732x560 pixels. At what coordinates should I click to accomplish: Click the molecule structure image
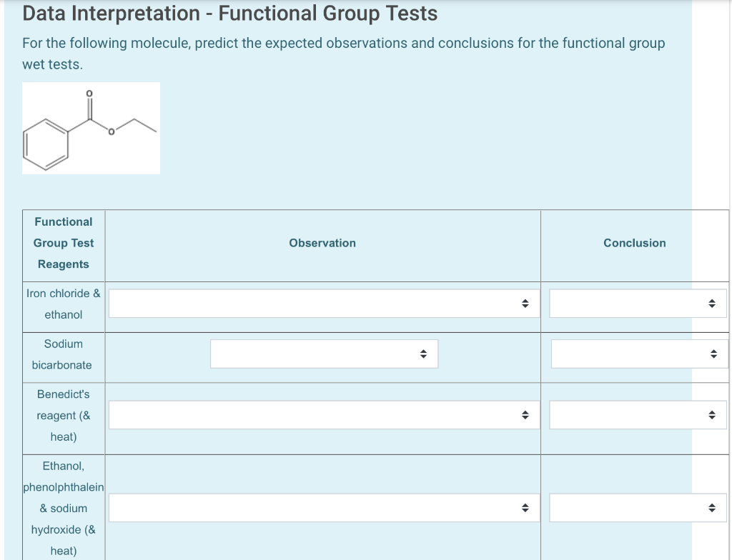[x=91, y=128]
